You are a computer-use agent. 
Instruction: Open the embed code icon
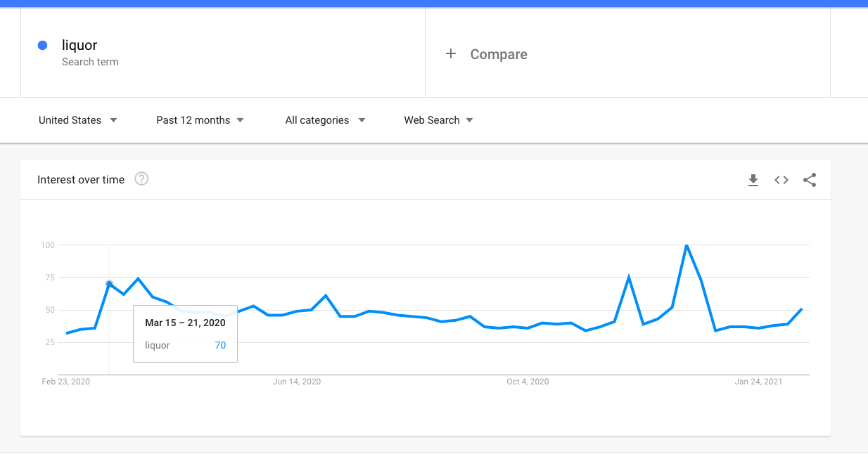(x=781, y=180)
